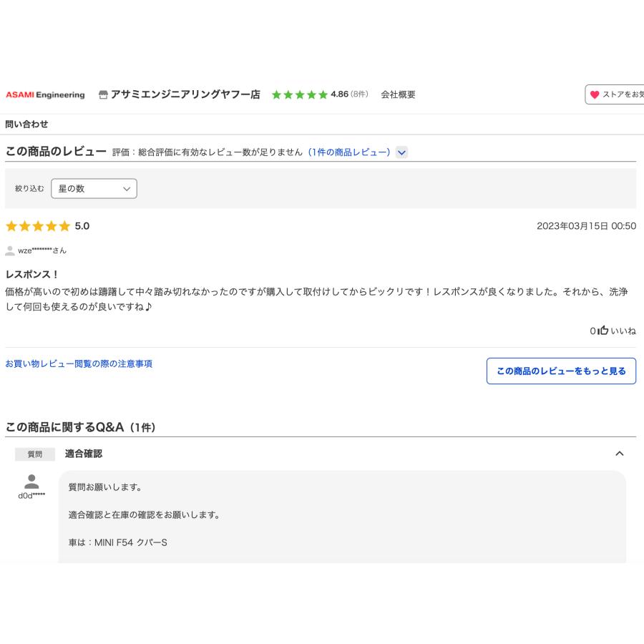
Task: Open the 問い合わせ inquiry tab
Action: (x=26, y=124)
